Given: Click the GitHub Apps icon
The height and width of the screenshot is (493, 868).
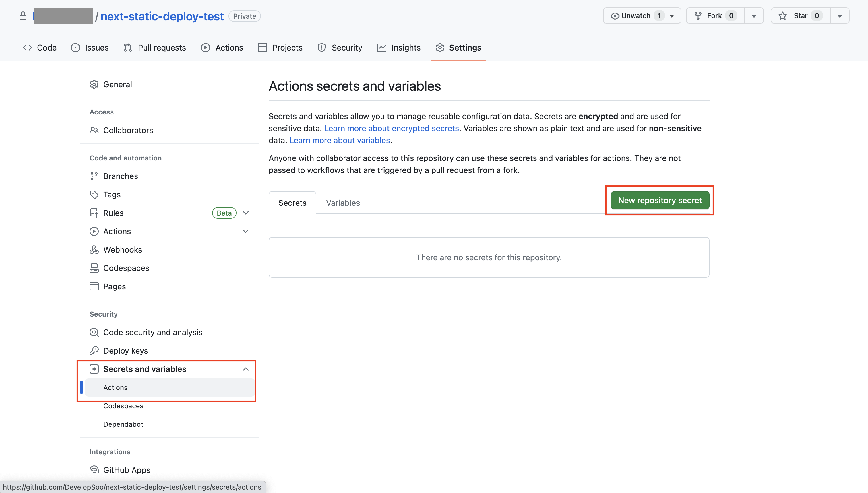Looking at the screenshot, I should click(94, 470).
